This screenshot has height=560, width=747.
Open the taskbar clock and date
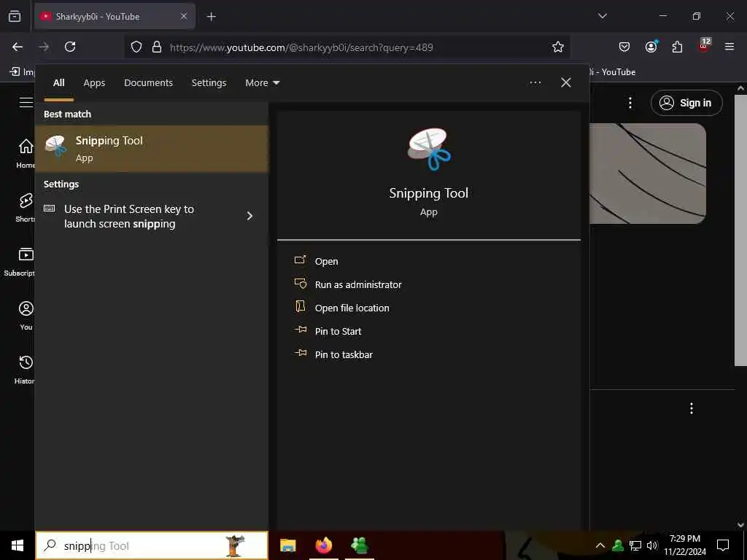click(x=684, y=545)
